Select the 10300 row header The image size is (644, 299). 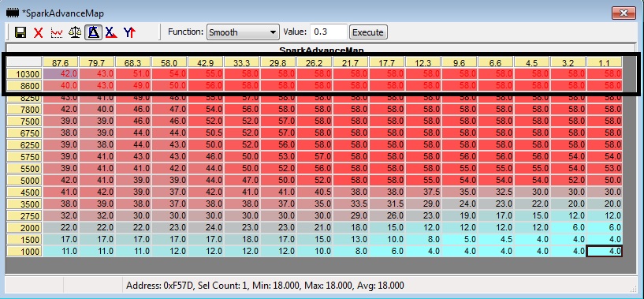[24, 74]
